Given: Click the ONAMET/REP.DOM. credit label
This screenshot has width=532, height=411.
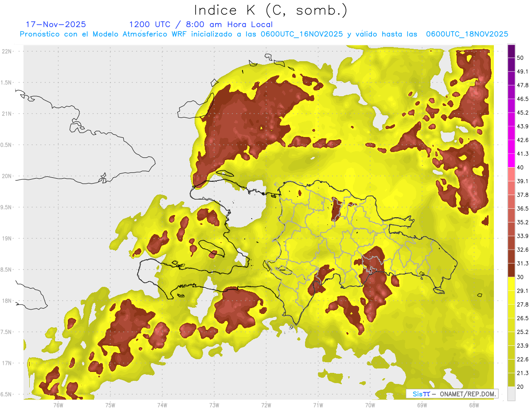Looking at the screenshot, I should [x=466, y=394].
